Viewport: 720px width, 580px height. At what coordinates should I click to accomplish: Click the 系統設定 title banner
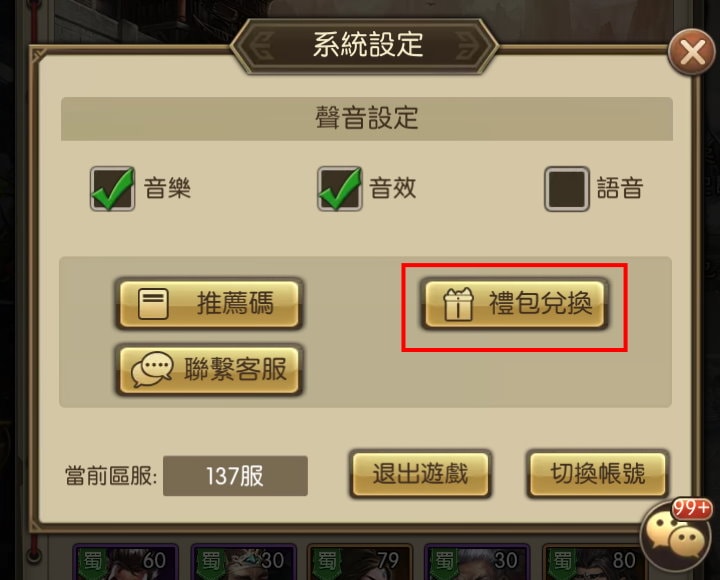tap(366, 46)
